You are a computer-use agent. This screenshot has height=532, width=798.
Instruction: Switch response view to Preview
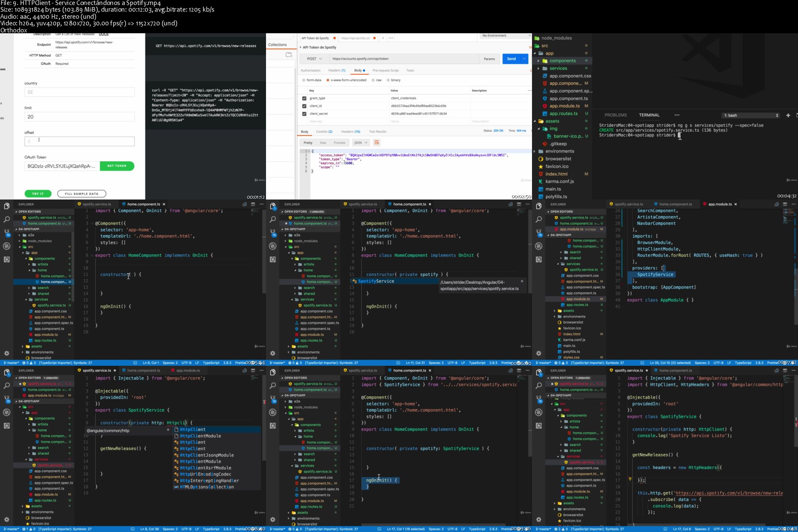click(339, 143)
